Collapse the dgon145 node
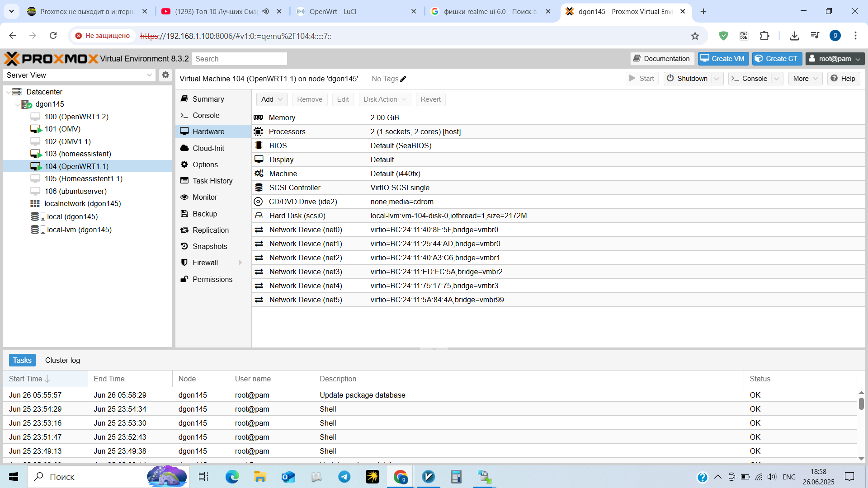The height and width of the screenshot is (488, 868). pos(17,104)
